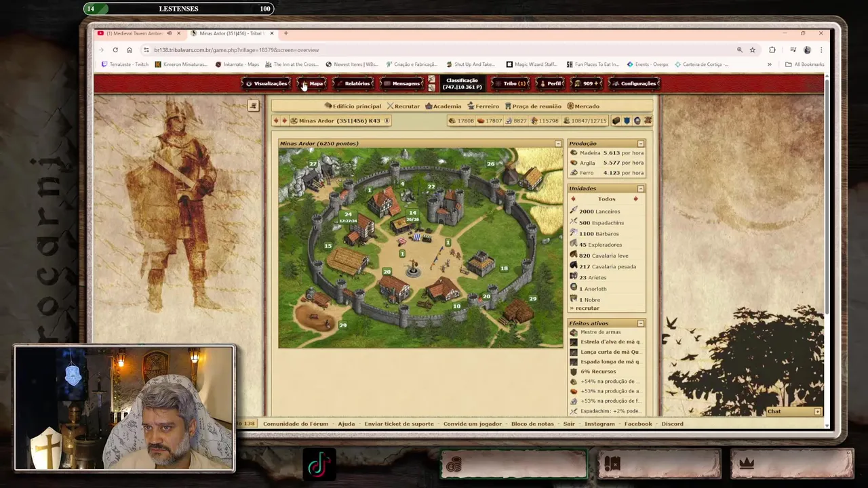Screen dimensions: 868x488
Task: Click the Espadachins unit row
Action: click(x=606, y=222)
